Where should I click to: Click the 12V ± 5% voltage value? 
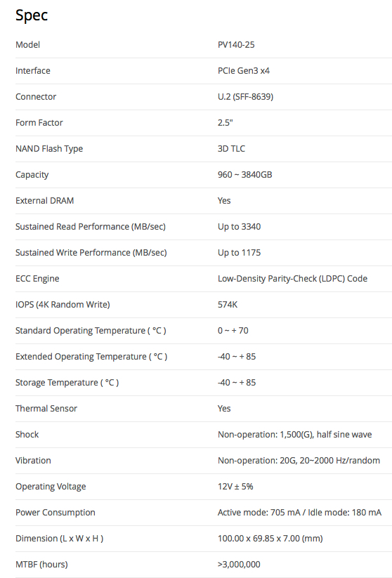pyautogui.click(x=235, y=487)
